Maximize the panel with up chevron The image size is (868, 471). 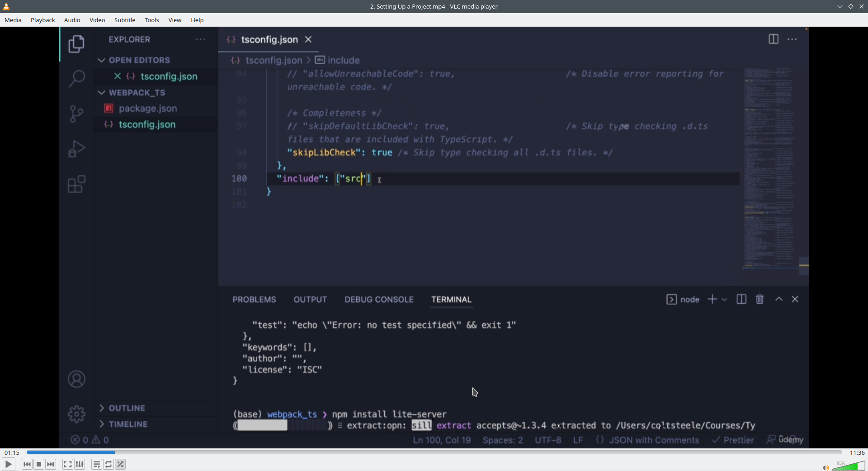[779, 299]
